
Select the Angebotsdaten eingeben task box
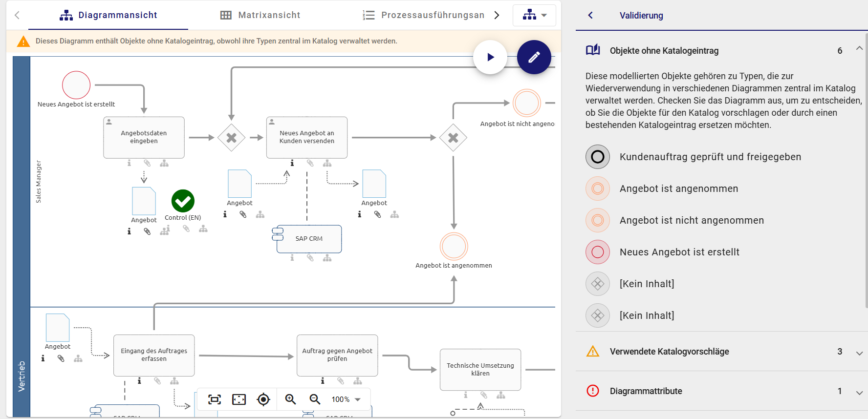click(144, 137)
